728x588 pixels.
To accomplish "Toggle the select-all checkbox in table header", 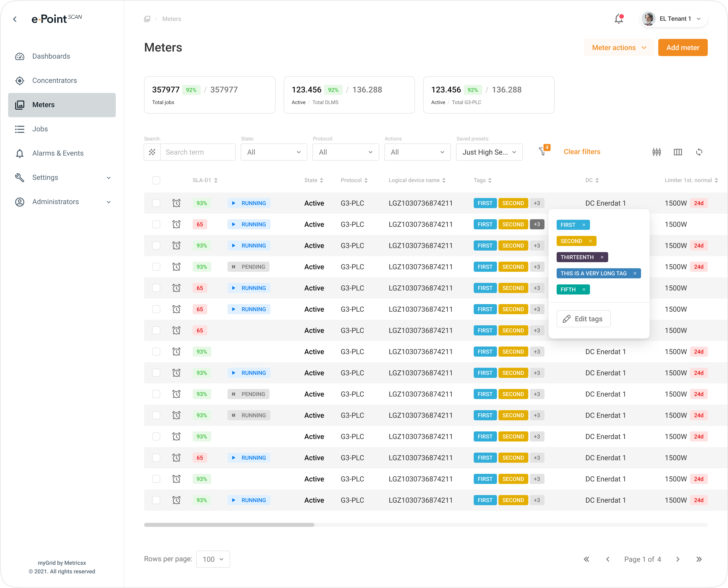I will pos(156,180).
